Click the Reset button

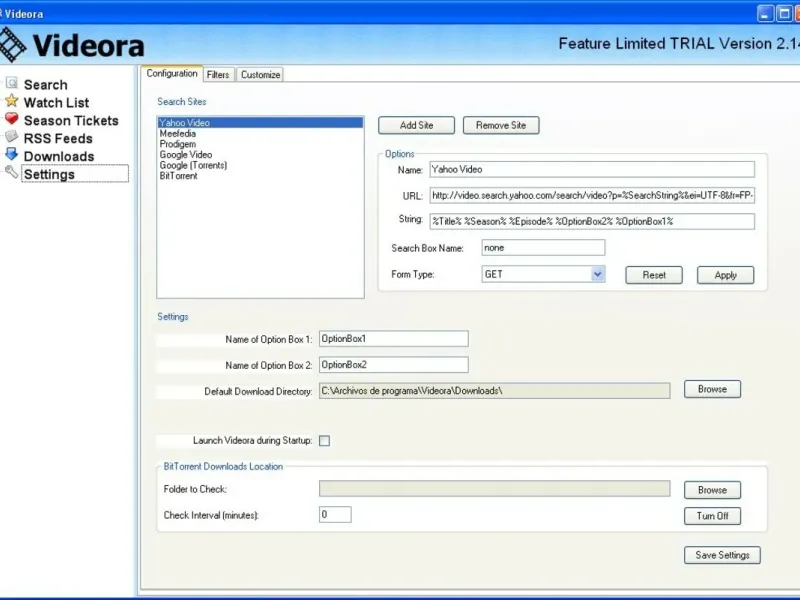pos(654,275)
